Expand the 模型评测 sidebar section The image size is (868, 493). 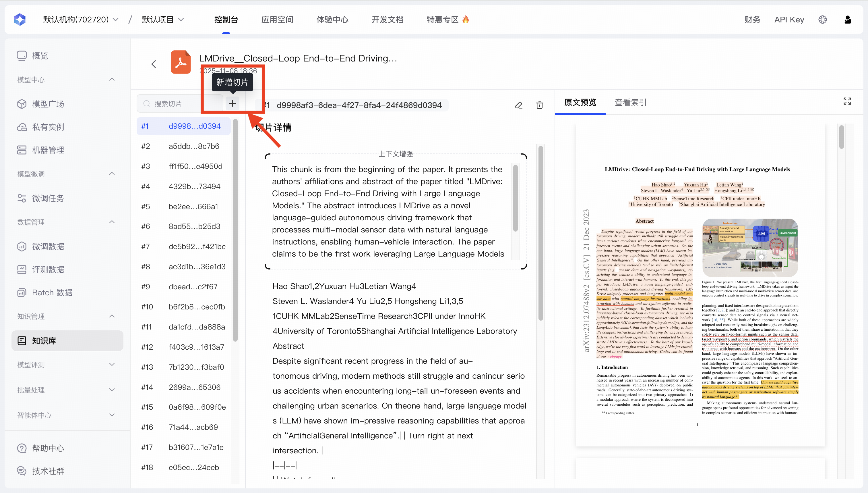[112, 365]
